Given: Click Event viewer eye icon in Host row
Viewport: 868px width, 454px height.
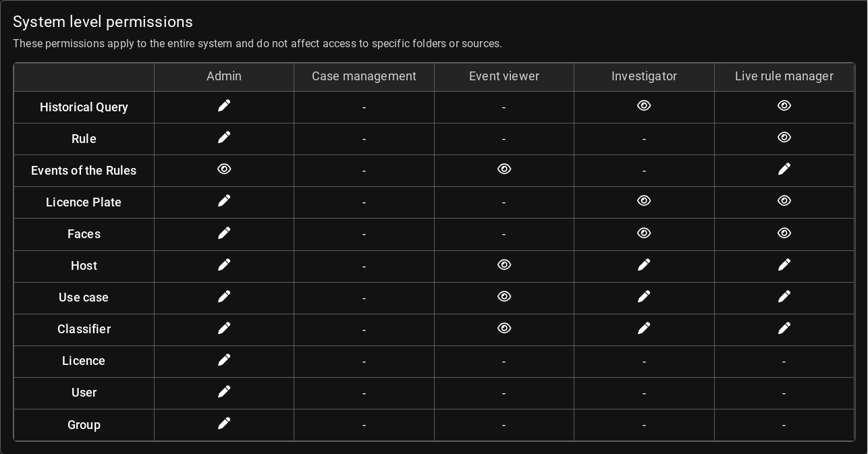Looking at the screenshot, I should pyautogui.click(x=504, y=265).
